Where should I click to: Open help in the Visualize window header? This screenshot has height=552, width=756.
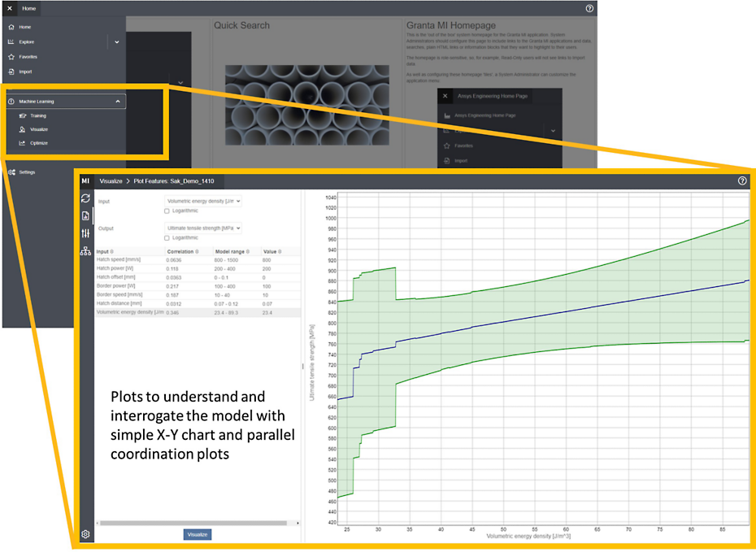[x=742, y=180]
